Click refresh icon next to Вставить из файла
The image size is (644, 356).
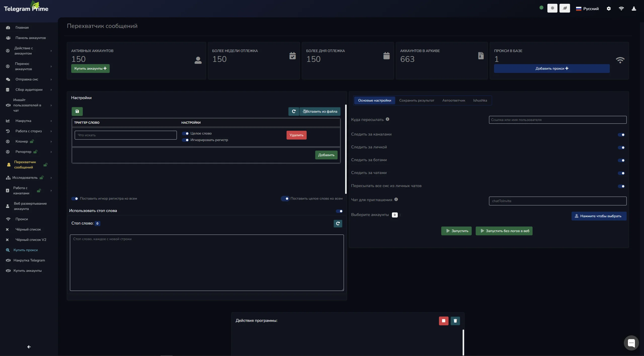click(294, 111)
